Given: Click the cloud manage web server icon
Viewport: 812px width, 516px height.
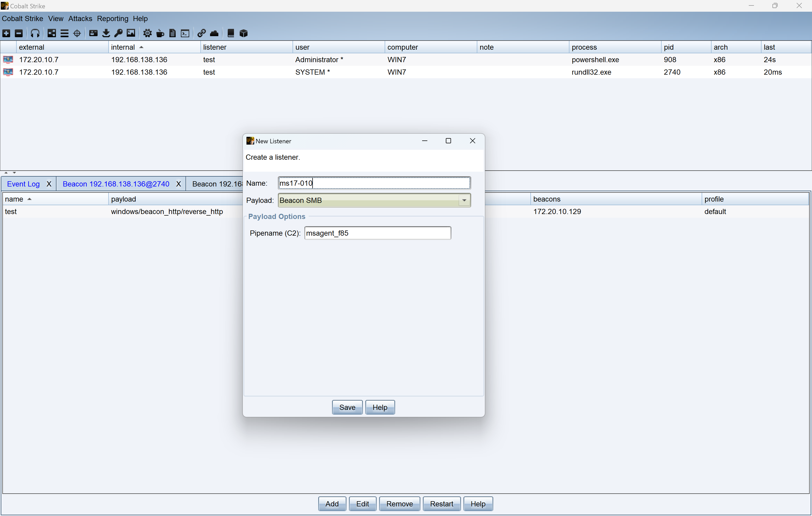Looking at the screenshot, I should click(214, 33).
